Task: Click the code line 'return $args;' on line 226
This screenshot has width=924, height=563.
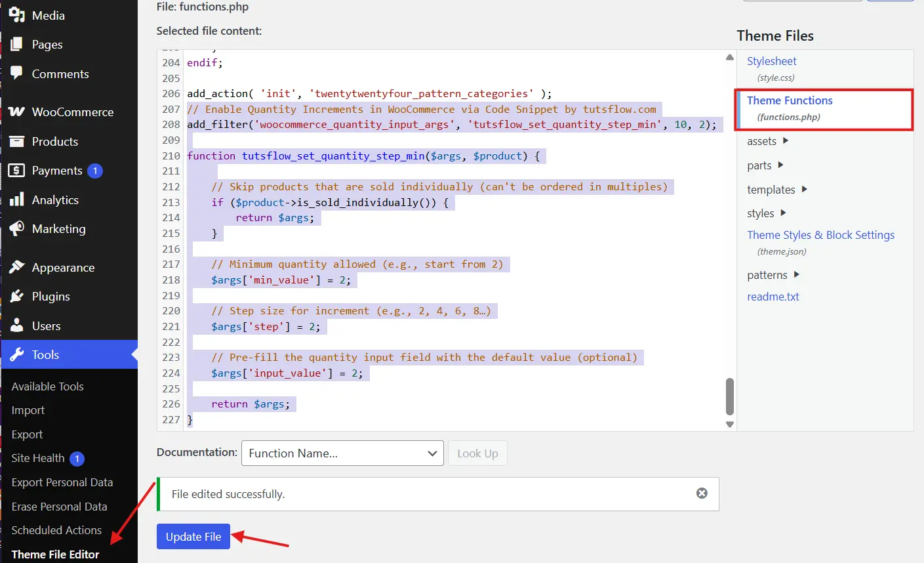Action: (x=251, y=404)
